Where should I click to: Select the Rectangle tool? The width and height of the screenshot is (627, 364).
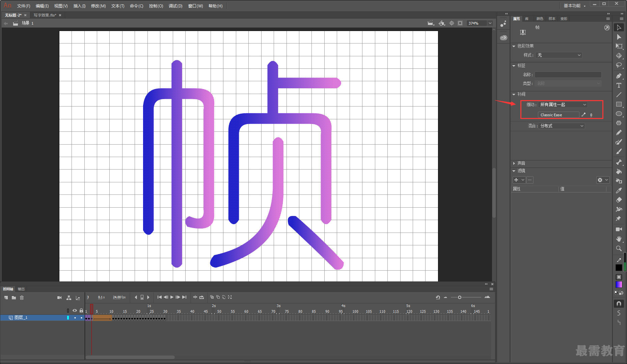pyautogui.click(x=619, y=104)
